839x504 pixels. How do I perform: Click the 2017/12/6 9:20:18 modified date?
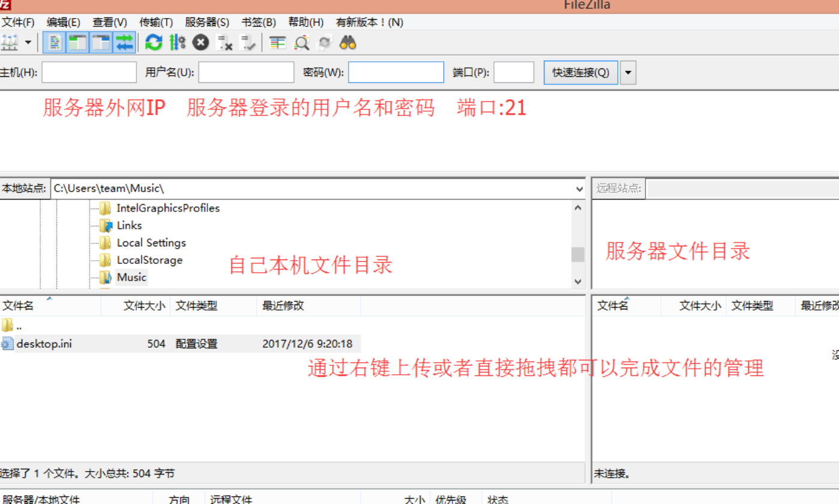(x=307, y=344)
